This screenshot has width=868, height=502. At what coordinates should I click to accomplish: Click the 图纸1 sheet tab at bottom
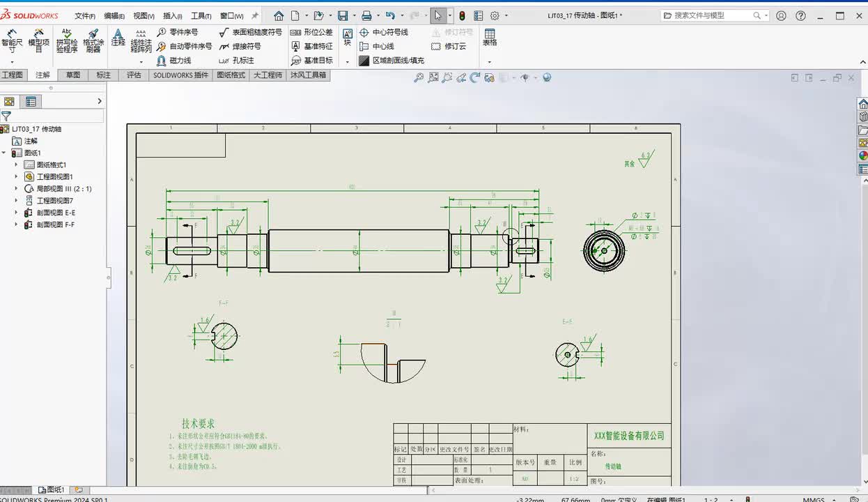(52, 490)
